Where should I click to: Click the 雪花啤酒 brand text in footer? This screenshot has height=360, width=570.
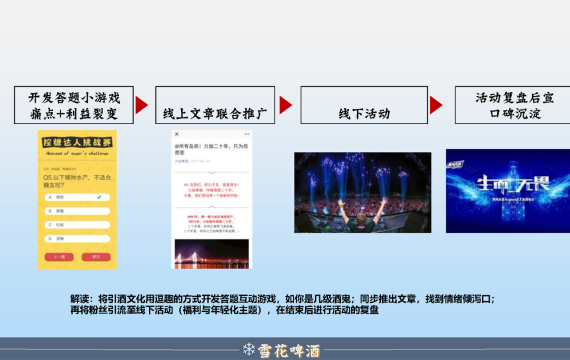[289, 351]
